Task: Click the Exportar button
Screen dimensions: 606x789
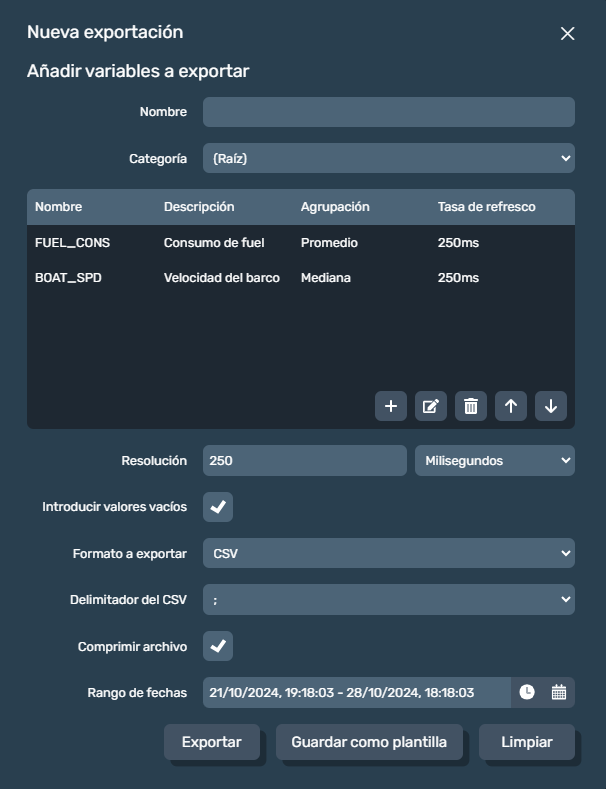Action: (x=212, y=742)
